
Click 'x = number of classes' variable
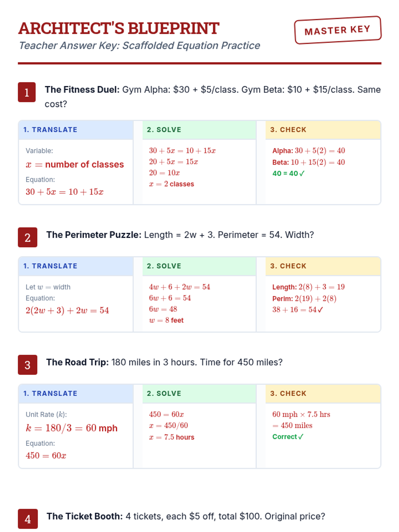pos(75,164)
